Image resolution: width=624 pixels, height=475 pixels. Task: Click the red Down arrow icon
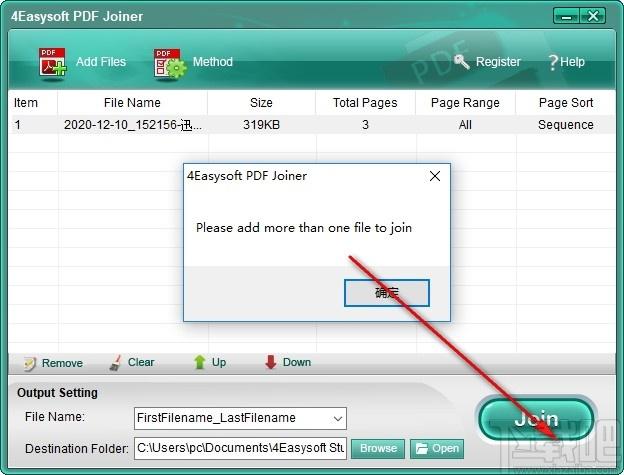click(271, 362)
